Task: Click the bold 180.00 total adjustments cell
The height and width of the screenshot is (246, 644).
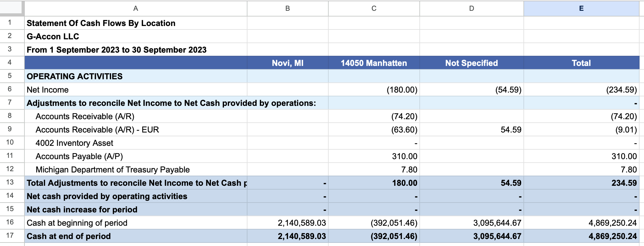Action: (x=374, y=183)
